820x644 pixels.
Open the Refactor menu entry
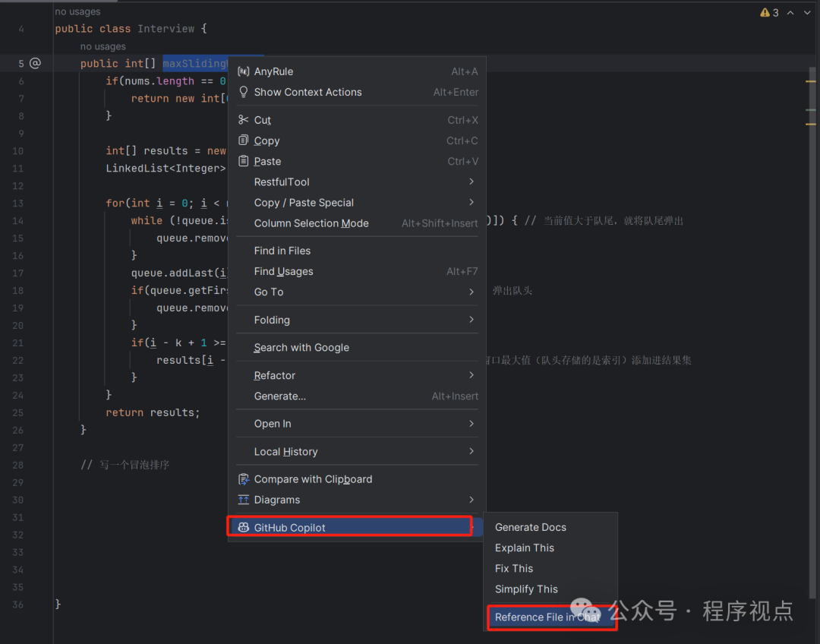[357, 376]
